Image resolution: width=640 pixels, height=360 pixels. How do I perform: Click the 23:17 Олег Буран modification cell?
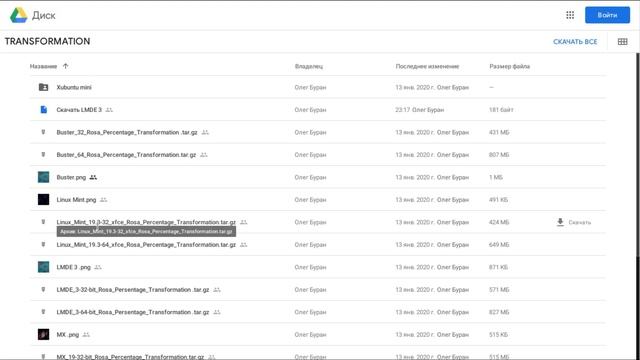pyautogui.click(x=419, y=110)
